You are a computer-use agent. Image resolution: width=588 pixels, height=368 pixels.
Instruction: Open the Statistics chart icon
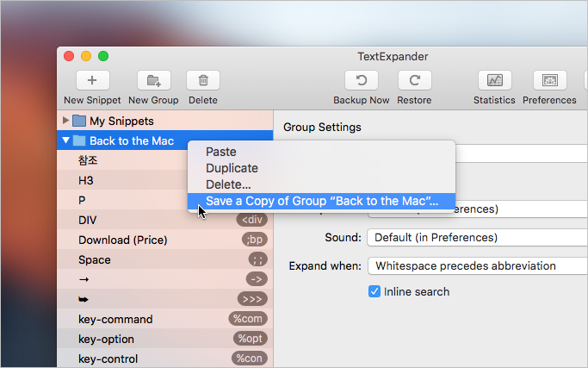coord(495,80)
